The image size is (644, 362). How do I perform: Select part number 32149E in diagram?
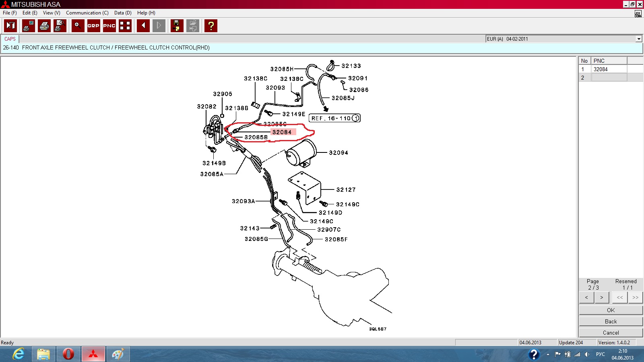294,114
